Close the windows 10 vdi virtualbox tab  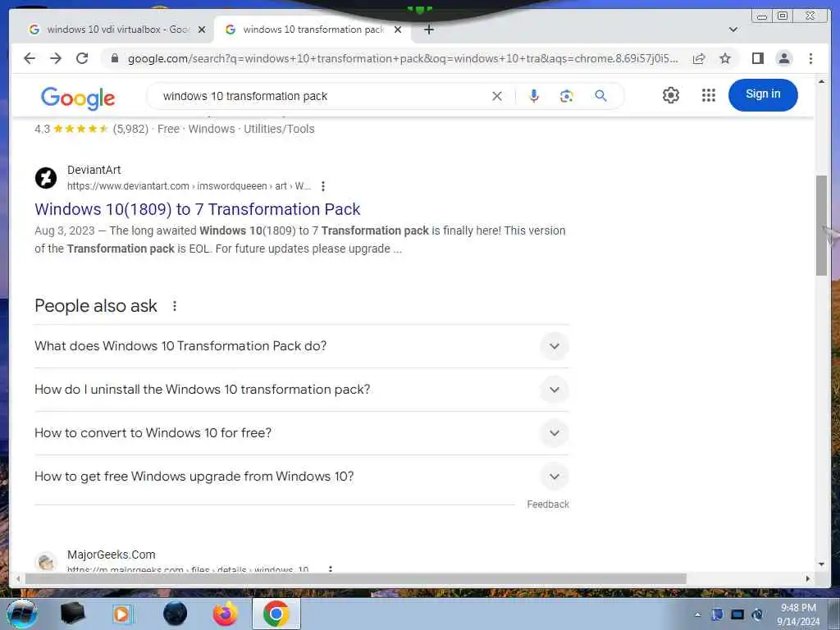point(202,30)
